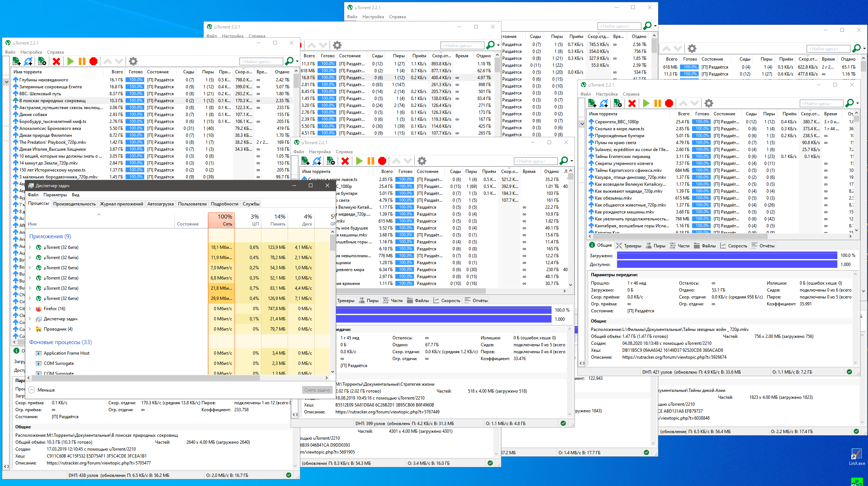The image size is (868, 486).
Task: Open gear Settings in the Серенгети_BBC_1080p window
Action: point(709,103)
